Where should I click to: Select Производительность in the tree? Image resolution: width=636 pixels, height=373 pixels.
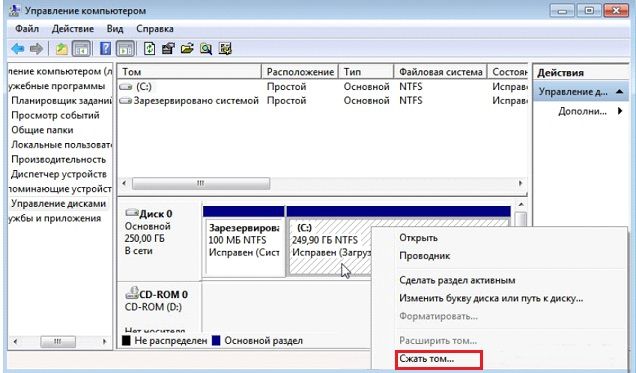pyautogui.click(x=58, y=160)
